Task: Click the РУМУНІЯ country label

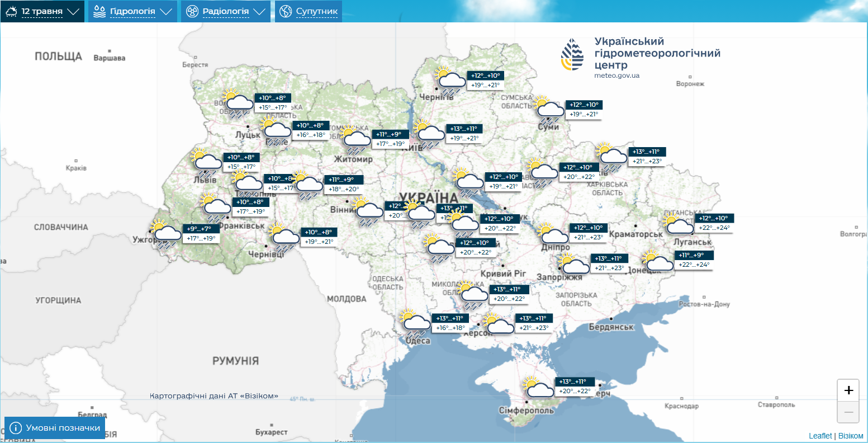Action: pos(235,361)
